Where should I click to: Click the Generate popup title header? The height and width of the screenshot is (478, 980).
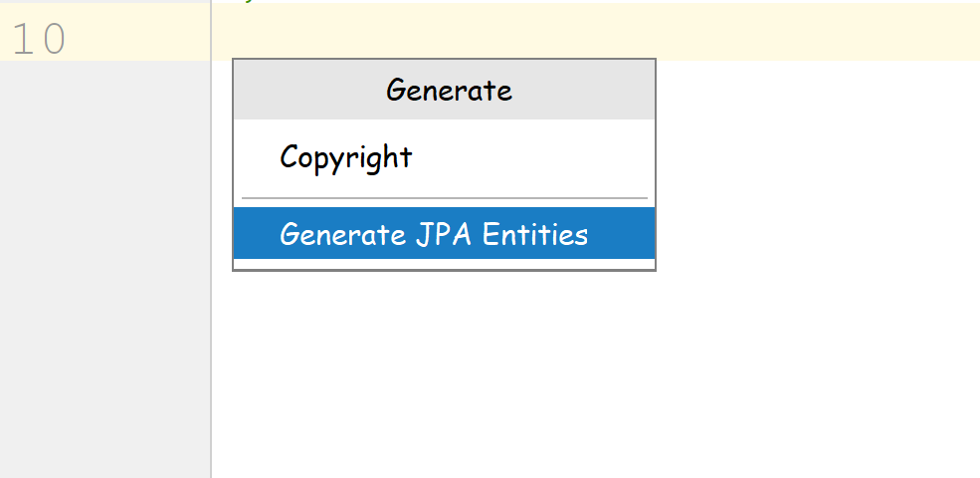[x=449, y=91]
